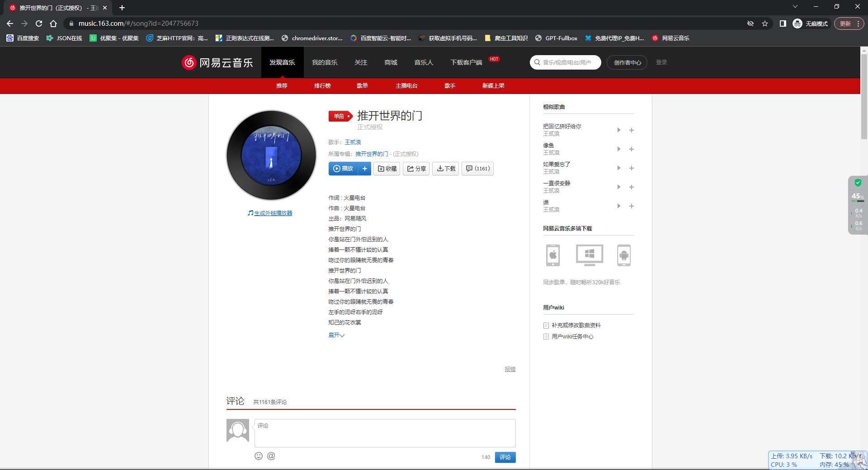Open Chrome tab search dropdown arrow

(x=795, y=6)
